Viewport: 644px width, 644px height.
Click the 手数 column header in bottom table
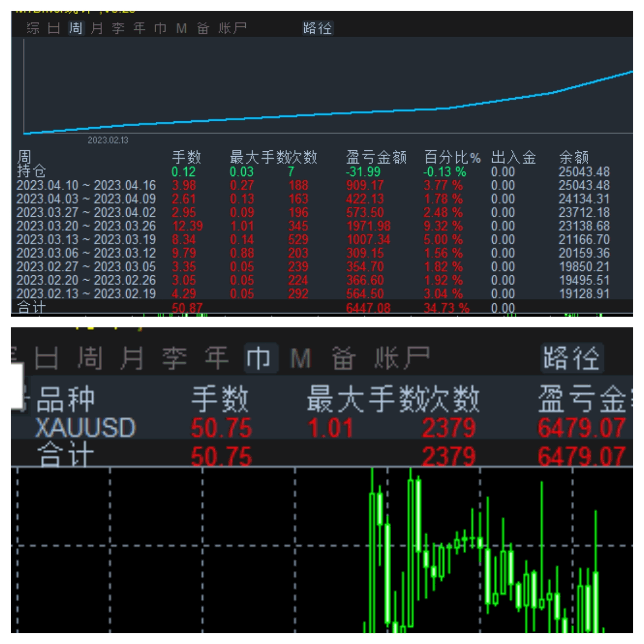point(220,399)
